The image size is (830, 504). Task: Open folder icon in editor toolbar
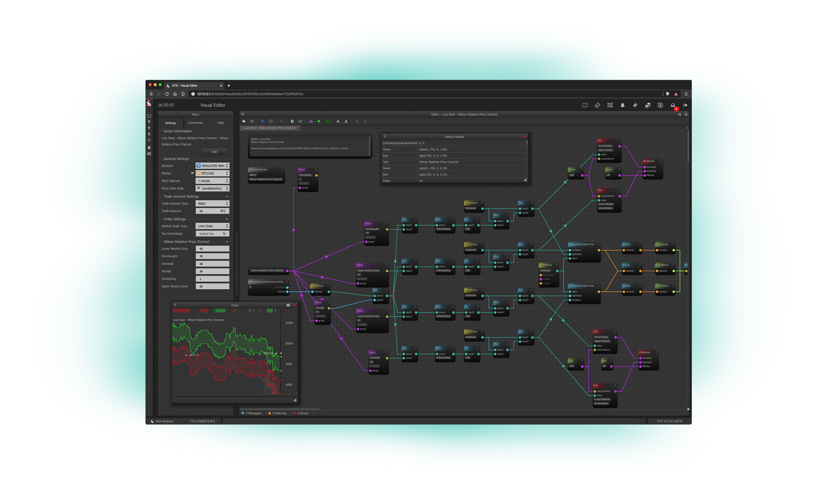244,121
